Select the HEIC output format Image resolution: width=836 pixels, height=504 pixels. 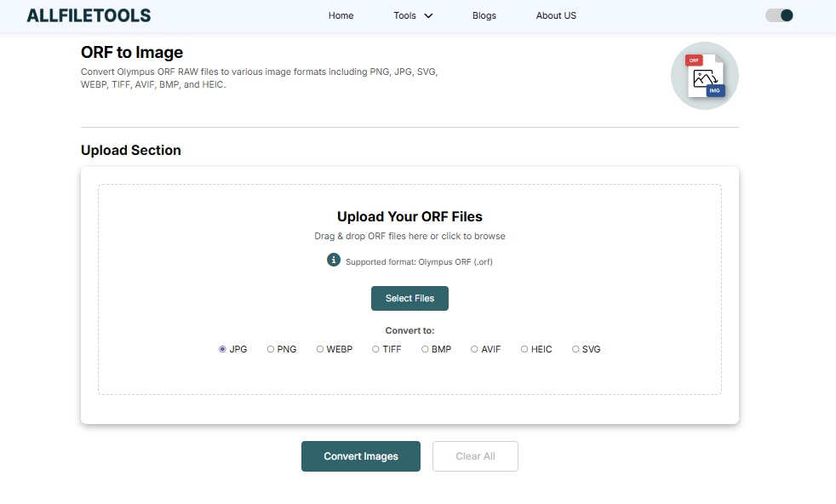pos(524,349)
